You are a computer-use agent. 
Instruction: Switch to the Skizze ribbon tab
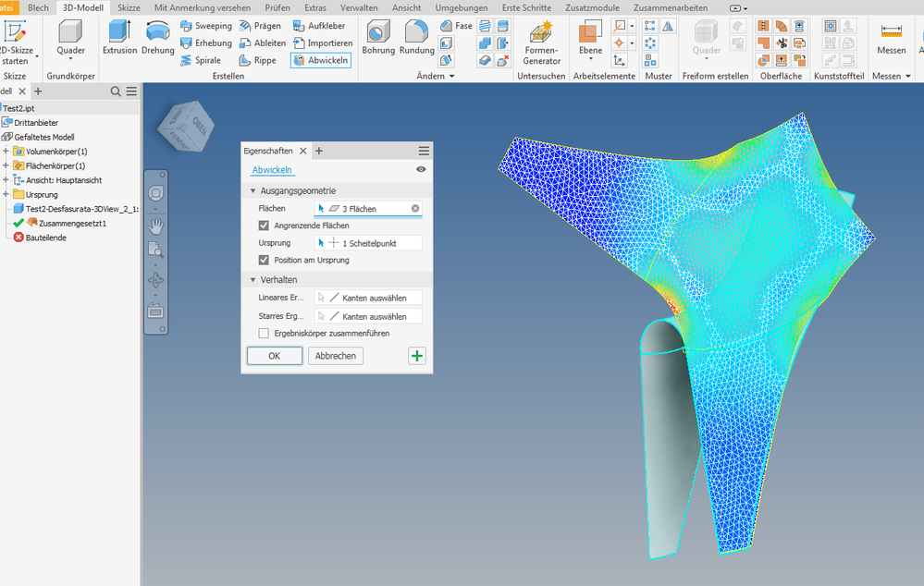(129, 7)
